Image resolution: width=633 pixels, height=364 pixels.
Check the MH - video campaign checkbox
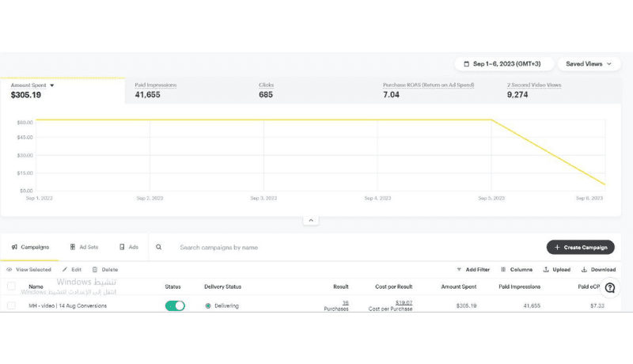(x=11, y=305)
